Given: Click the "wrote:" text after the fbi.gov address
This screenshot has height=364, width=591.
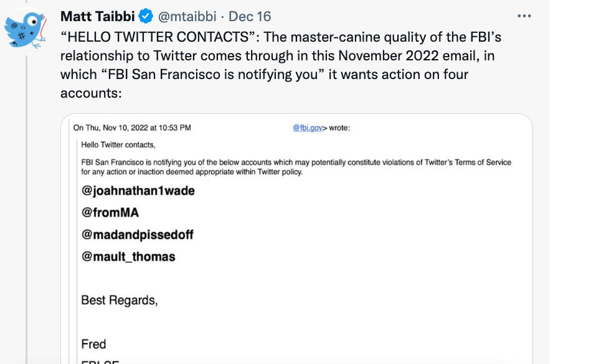Looking at the screenshot, I should point(339,128).
